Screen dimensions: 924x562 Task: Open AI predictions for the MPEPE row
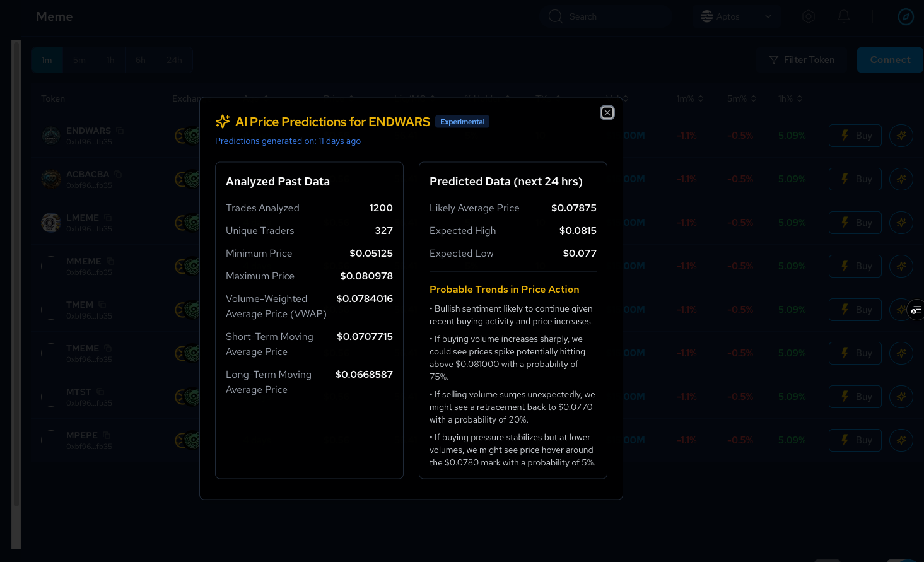pyautogui.click(x=901, y=440)
